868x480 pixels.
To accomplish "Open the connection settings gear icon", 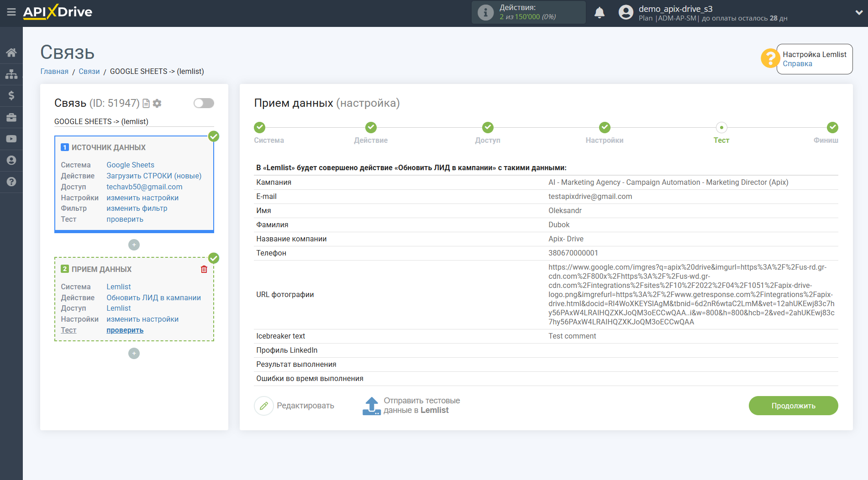I will (x=157, y=104).
